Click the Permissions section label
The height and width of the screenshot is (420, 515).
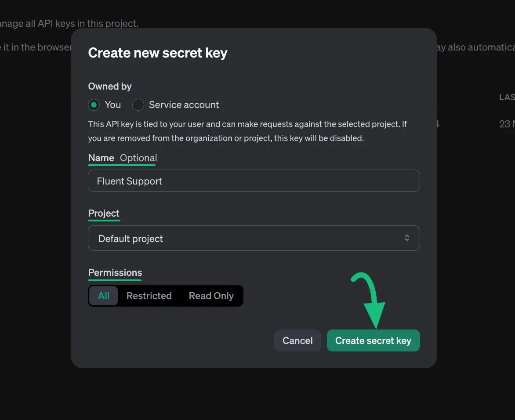[115, 272]
